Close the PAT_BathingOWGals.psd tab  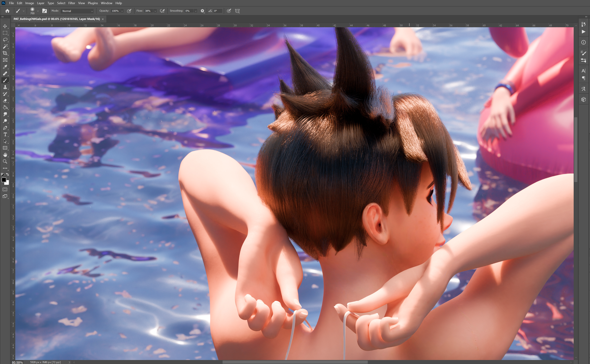click(103, 19)
